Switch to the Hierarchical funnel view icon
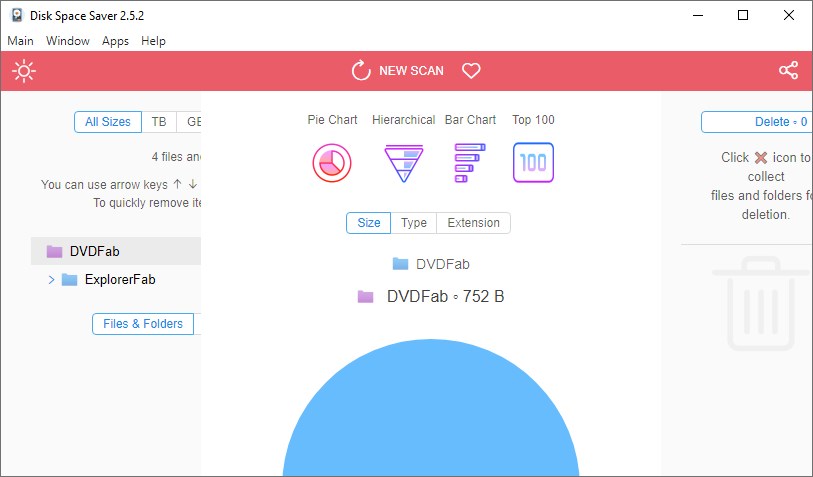Screen dimensions: 813x477 (403, 162)
